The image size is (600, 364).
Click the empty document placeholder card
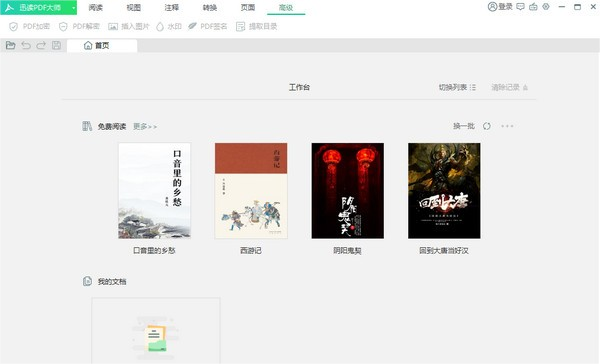pos(156,331)
